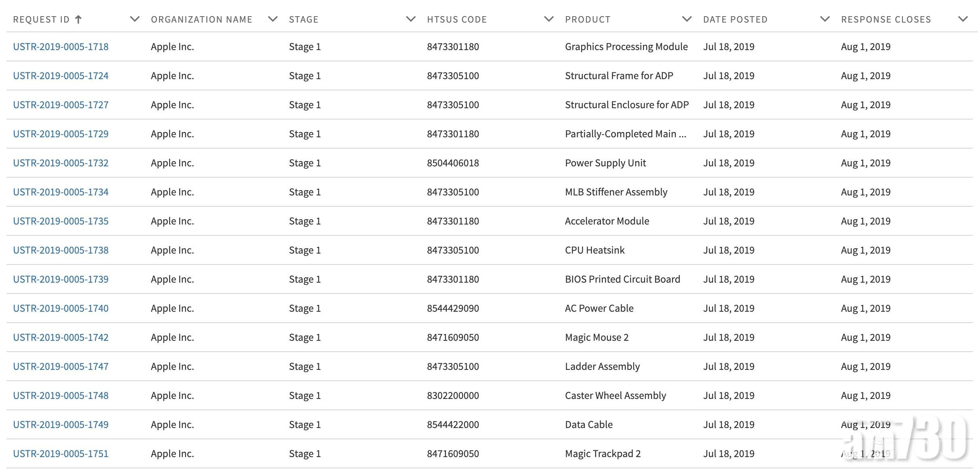Follow the USTR-2019-0005-1729 link

(x=61, y=134)
